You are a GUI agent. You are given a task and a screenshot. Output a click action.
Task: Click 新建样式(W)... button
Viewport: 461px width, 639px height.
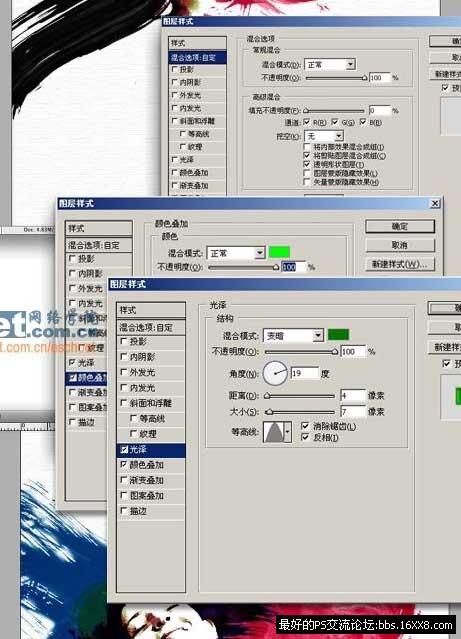tap(400, 264)
